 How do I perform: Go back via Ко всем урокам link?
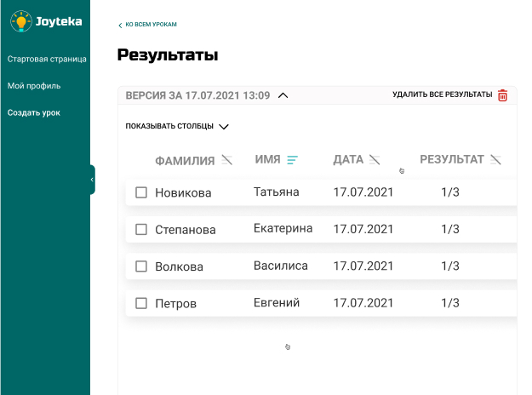tap(147, 25)
